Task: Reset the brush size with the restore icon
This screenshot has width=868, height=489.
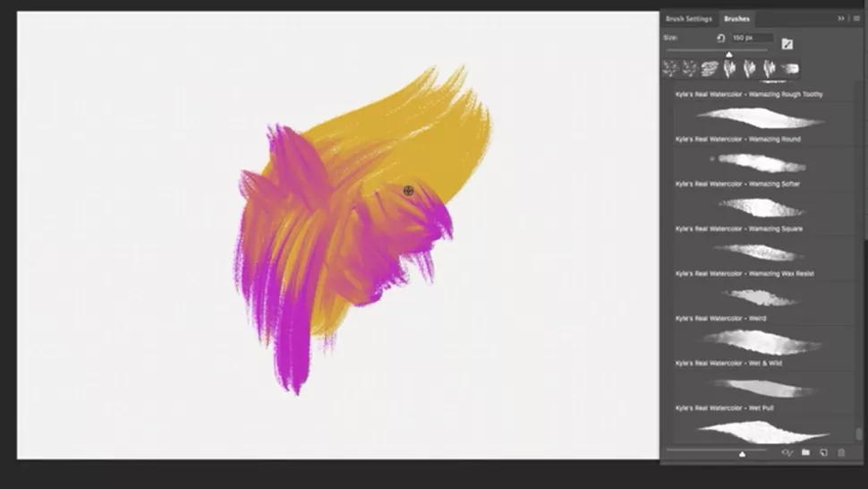Action: pyautogui.click(x=720, y=39)
